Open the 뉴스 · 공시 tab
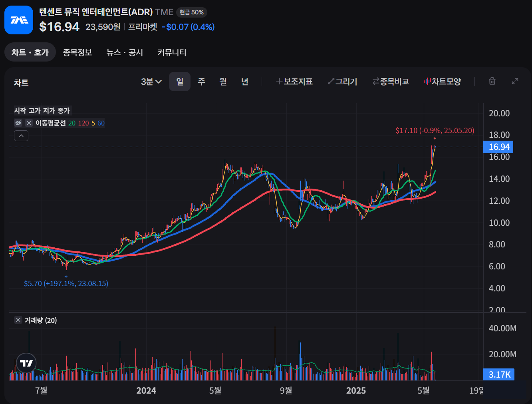Image resolution: width=532 pixels, height=404 pixels. 125,52
